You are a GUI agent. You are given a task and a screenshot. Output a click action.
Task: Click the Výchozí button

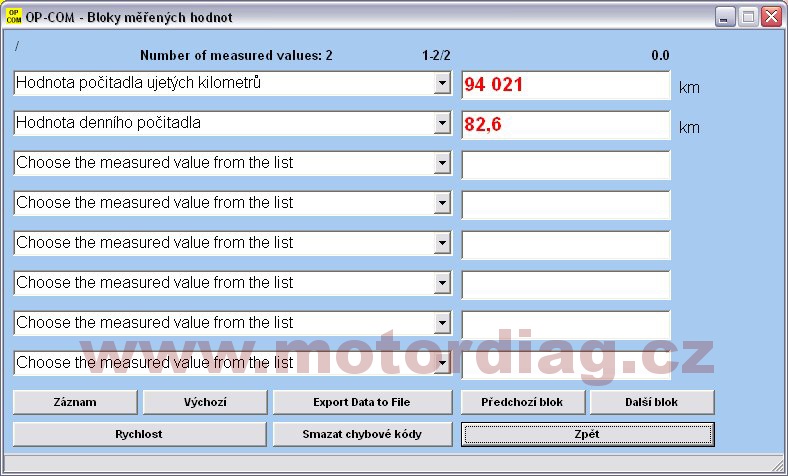[205, 402]
